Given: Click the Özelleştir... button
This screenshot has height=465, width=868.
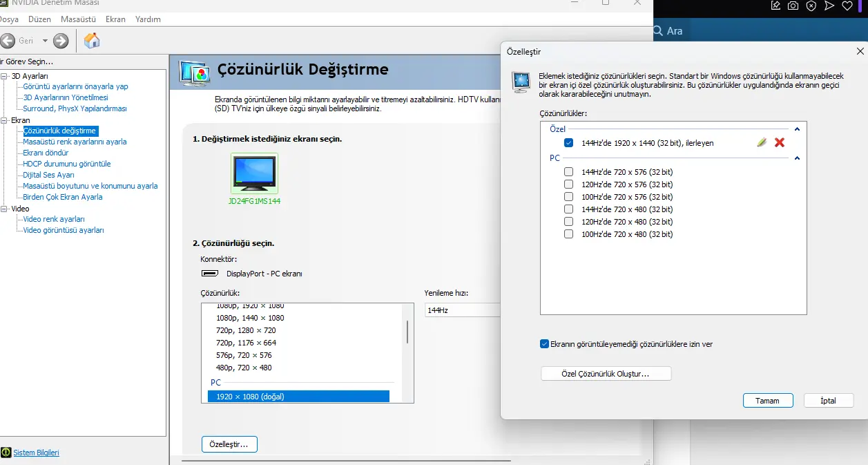Looking at the screenshot, I should [x=229, y=444].
